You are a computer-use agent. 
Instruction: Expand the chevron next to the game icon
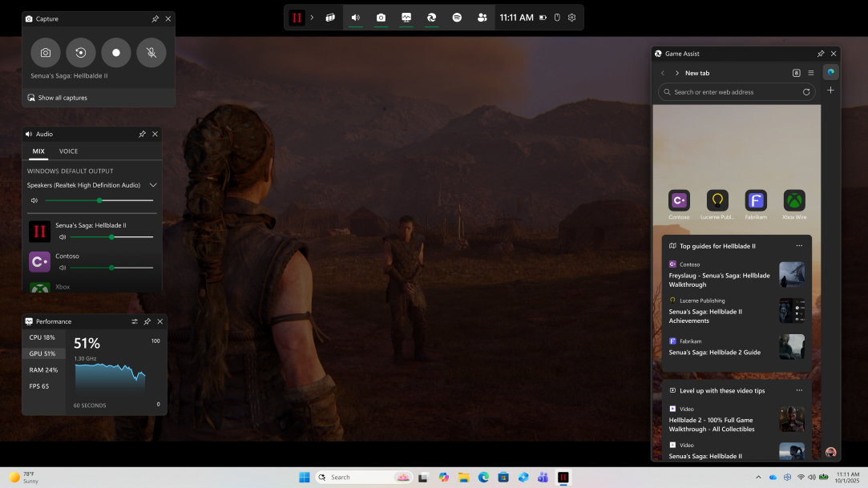point(313,18)
